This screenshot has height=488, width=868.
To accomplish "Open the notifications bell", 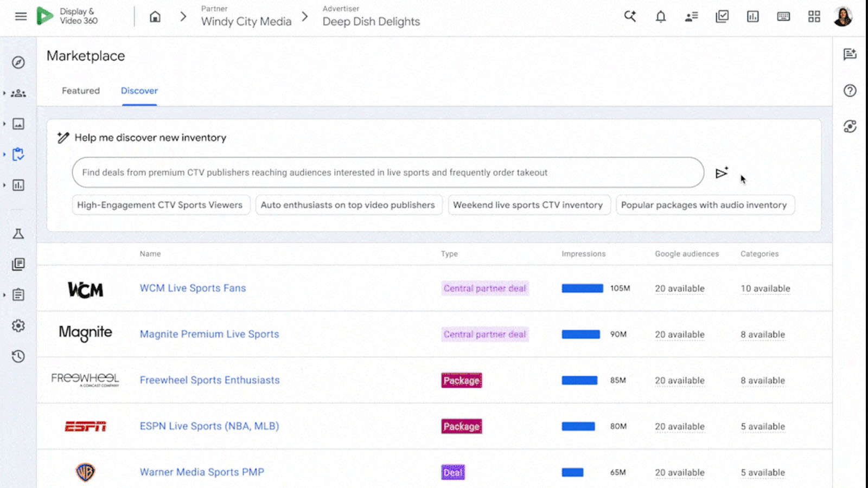I will (660, 17).
